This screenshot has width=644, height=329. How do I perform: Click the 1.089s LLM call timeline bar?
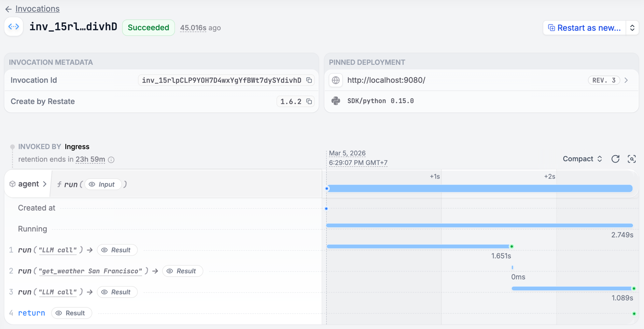(x=574, y=288)
